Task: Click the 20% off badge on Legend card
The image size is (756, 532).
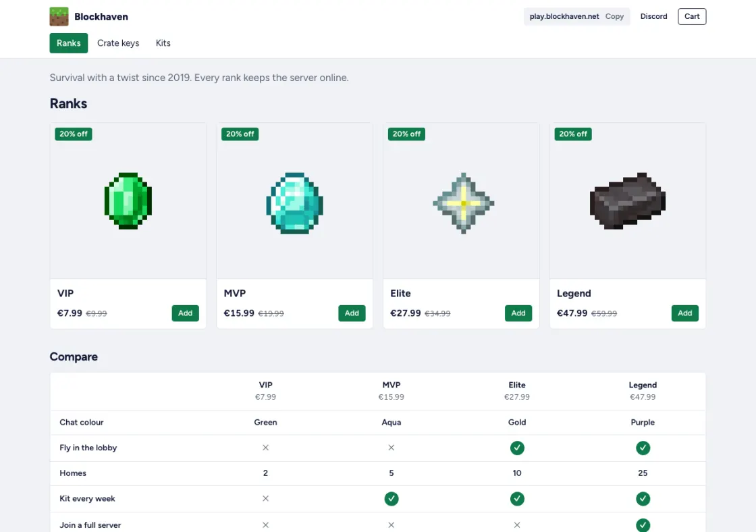Action: [x=573, y=134]
